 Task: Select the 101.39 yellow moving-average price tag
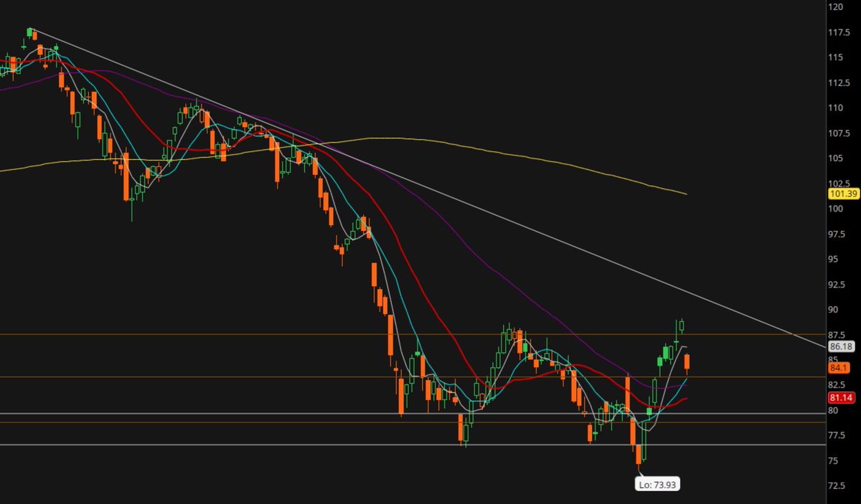[843, 194]
